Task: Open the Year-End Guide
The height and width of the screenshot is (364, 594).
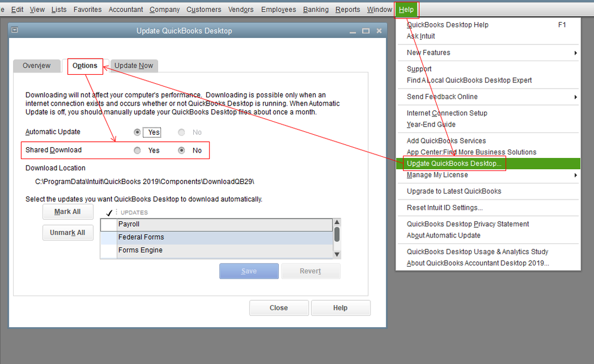Action: tap(488, 125)
